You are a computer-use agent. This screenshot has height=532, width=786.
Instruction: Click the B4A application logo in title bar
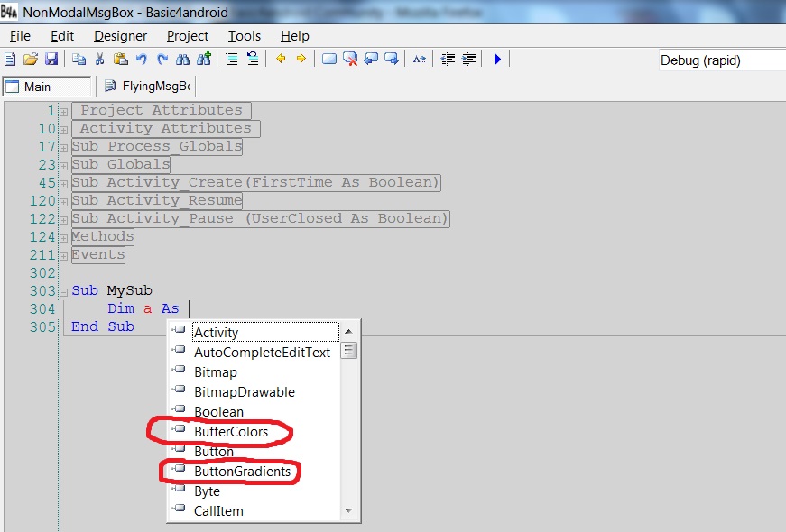click(9, 12)
